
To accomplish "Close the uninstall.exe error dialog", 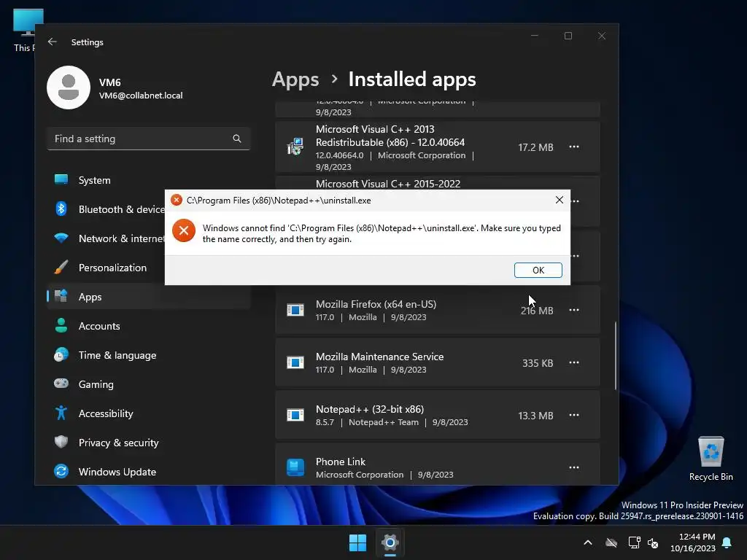I will (560, 200).
